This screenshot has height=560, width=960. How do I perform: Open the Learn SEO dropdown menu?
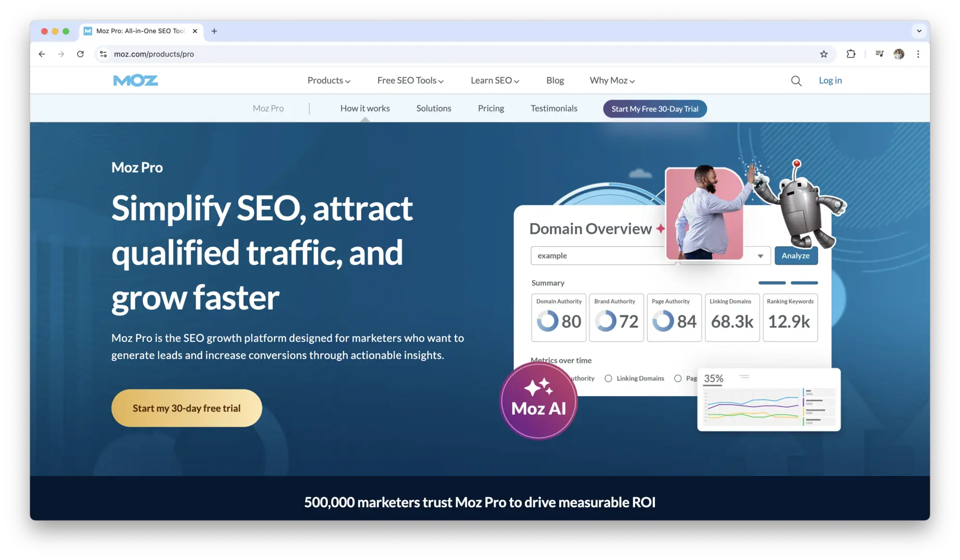(495, 80)
